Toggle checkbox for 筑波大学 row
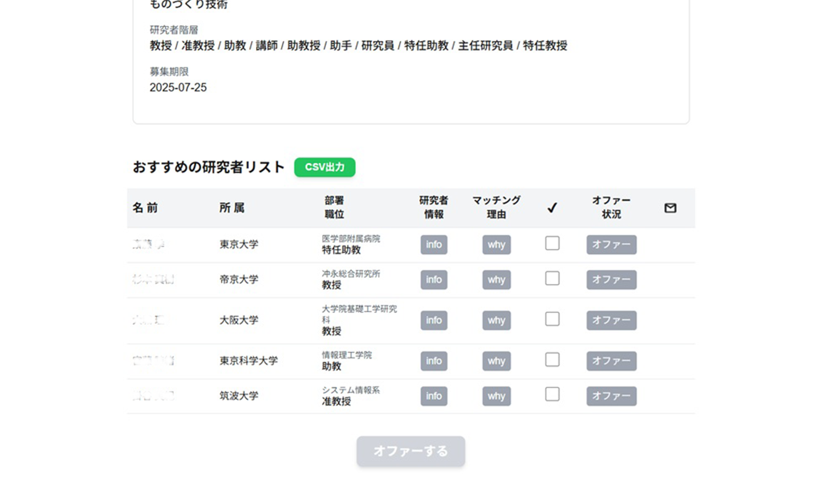Viewport: 823px width, 504px height. pyautogui.click(x=552, y=394)
